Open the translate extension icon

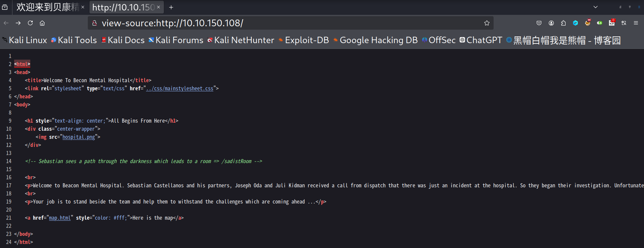(x=624, y=23)
